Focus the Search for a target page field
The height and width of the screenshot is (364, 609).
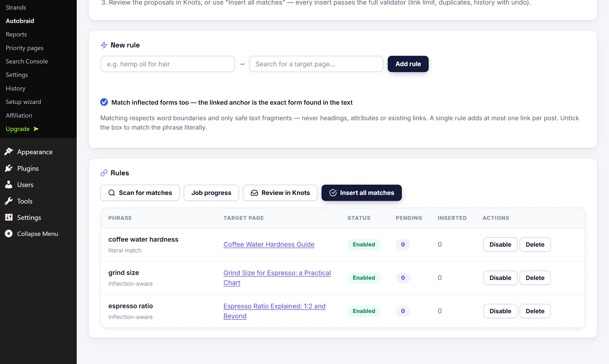[x=316, y=64]
